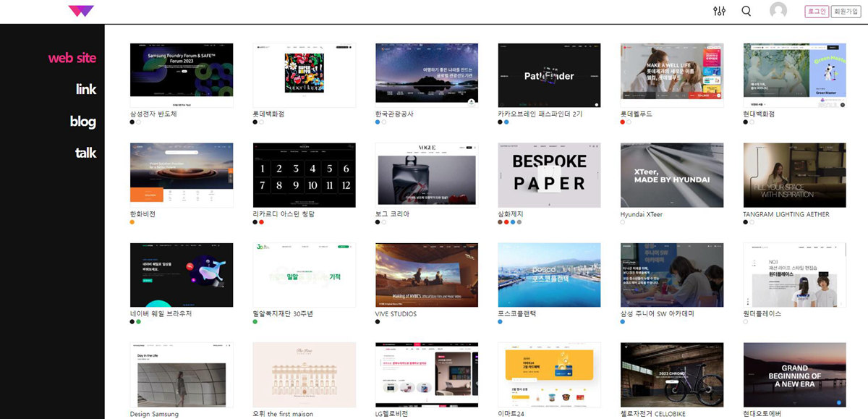Open the blog menu section

pos(83,122)
